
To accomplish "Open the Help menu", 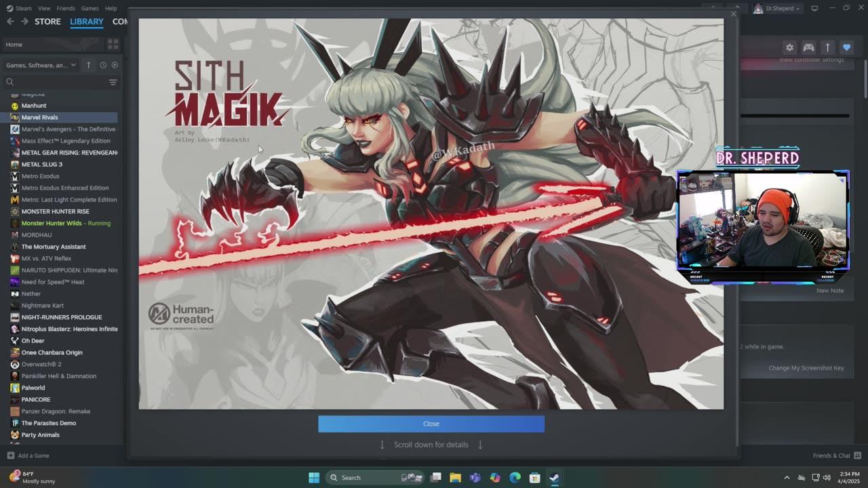I will 111,8.
